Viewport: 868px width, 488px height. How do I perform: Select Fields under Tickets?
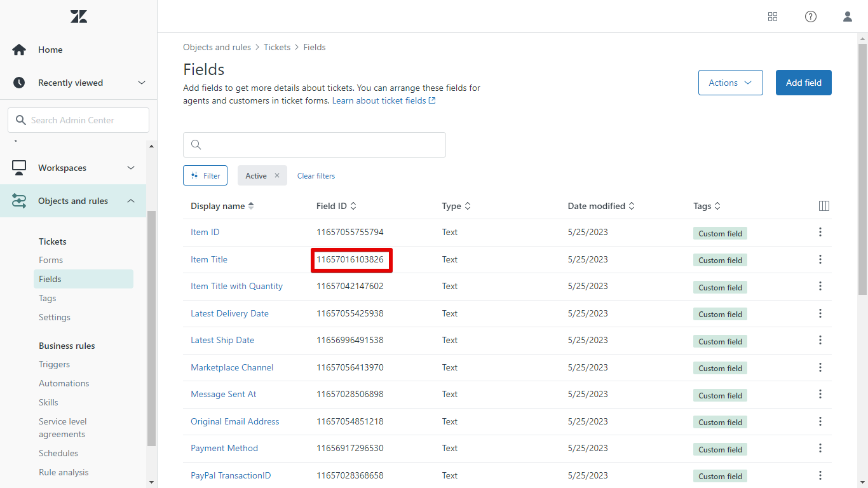coord(83,279)
